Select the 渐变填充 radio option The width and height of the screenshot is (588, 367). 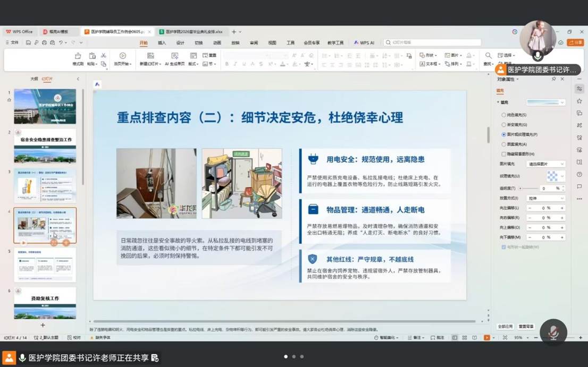[503, 125]
